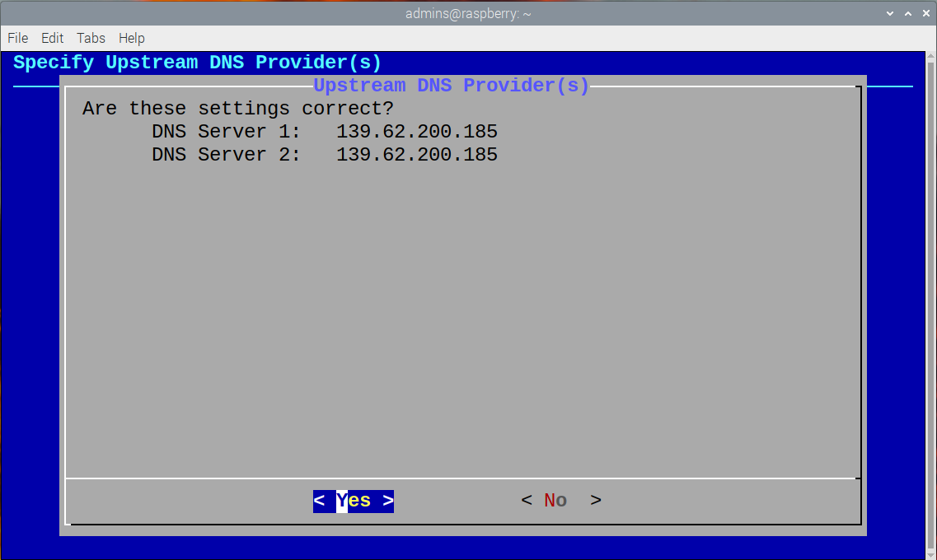Click the 'Are these settings correct?' text
This screenshot has height=560, width=937.
(238, 109)
